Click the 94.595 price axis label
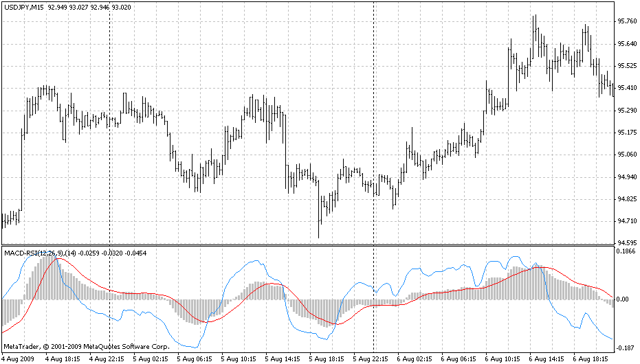This screenshot has height=364, width=640. [x=626, y=243]
